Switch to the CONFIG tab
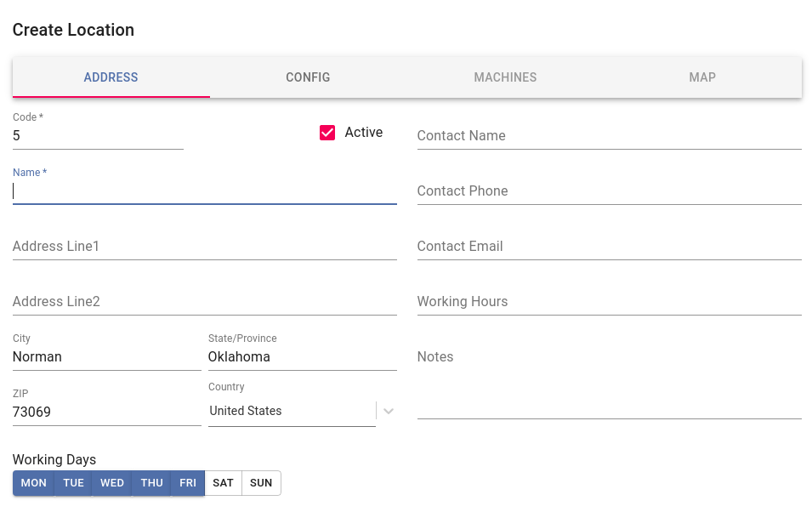Screen dimensions: 812x512 [308, 77]
